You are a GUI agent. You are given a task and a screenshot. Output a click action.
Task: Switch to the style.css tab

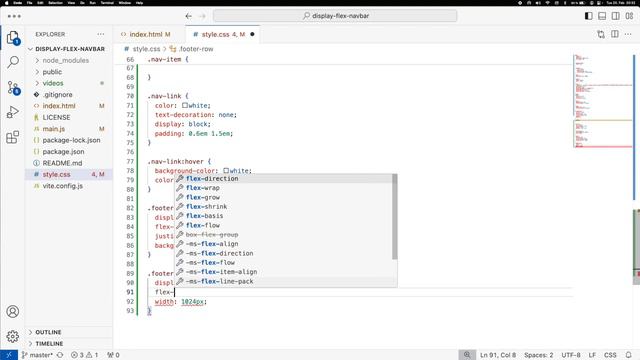(x=222, y=34)
